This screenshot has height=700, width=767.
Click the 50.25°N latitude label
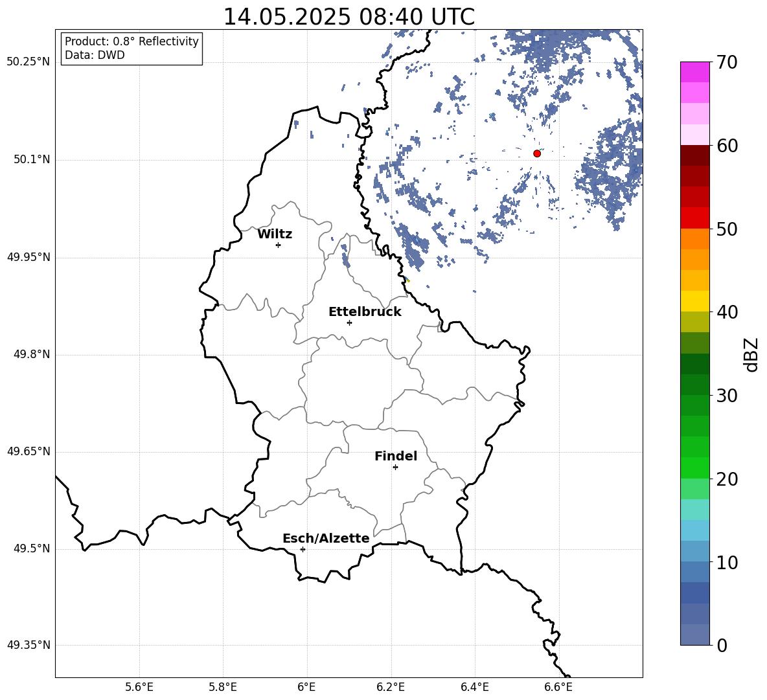[29, 62]
